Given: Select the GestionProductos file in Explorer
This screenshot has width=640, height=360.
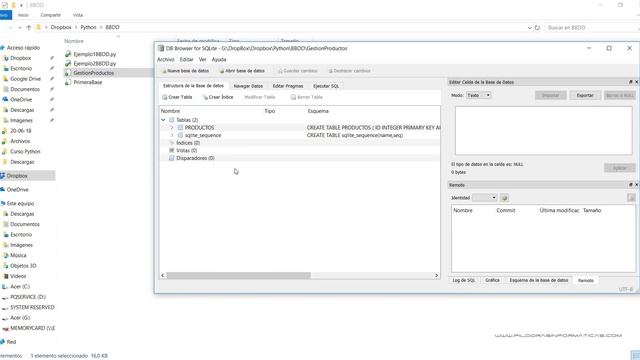Looking at the screenshot, I should [x=93, y=73].
